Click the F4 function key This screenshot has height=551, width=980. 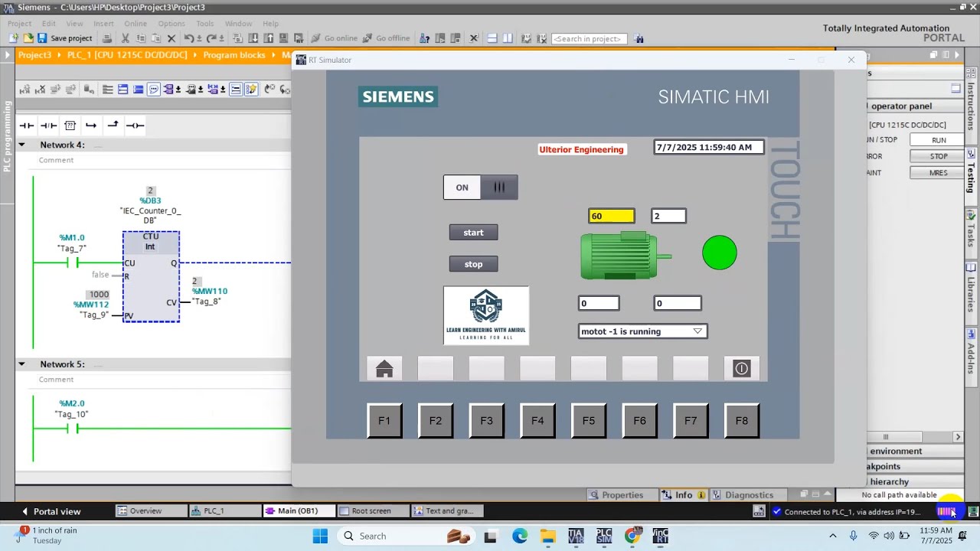coord(537,420)
